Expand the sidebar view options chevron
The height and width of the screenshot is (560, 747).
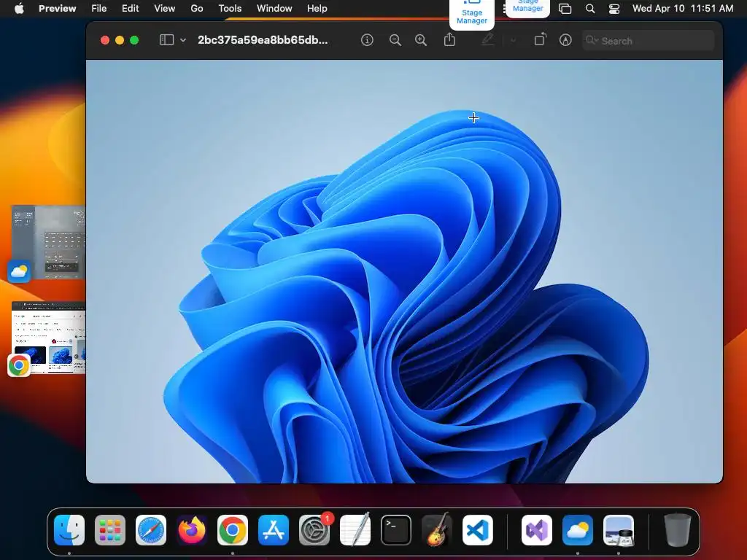[183, 41]
